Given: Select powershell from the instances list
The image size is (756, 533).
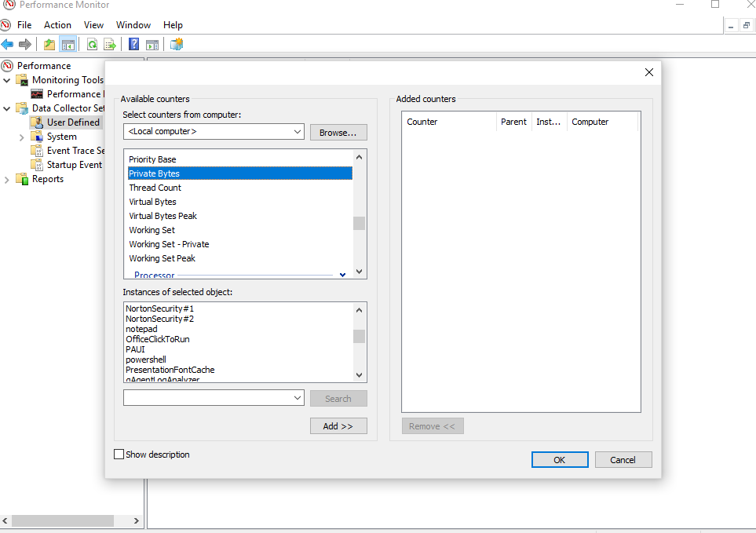Looking at the screenshot, I should [x=145, y=359].
